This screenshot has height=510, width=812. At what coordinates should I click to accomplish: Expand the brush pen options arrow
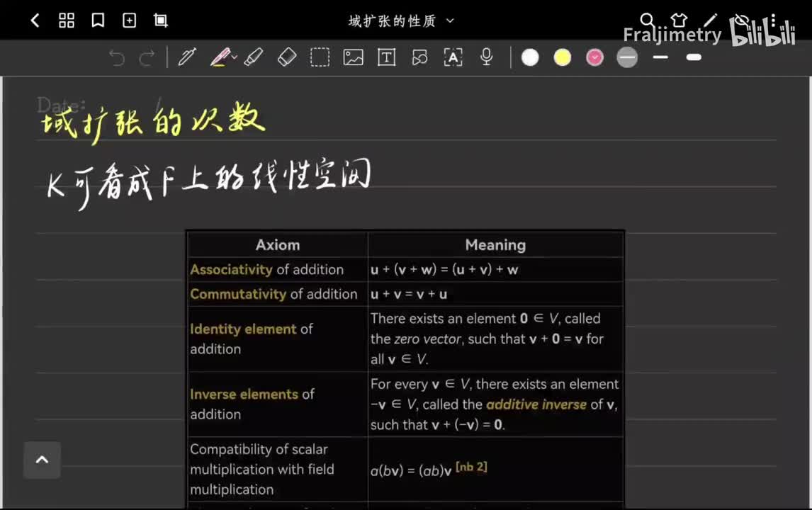235,57
